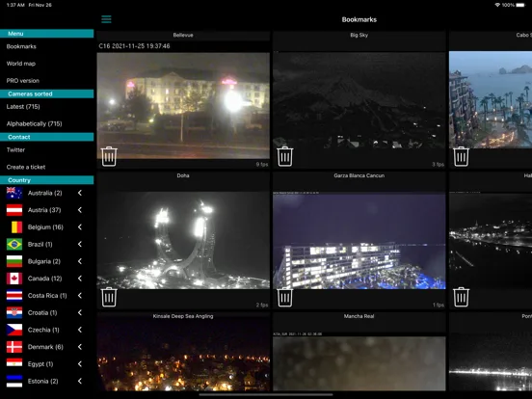Image resolution: width=532 pixels, height=399 pixels.
Task: Open the Twitter contact link
Action: (x=15, y=149)
